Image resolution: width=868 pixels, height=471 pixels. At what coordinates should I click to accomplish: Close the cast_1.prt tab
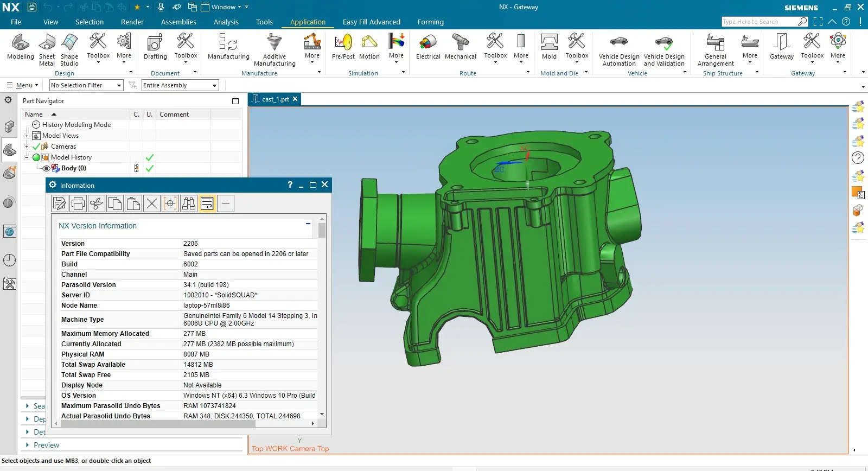click(295, 99)
